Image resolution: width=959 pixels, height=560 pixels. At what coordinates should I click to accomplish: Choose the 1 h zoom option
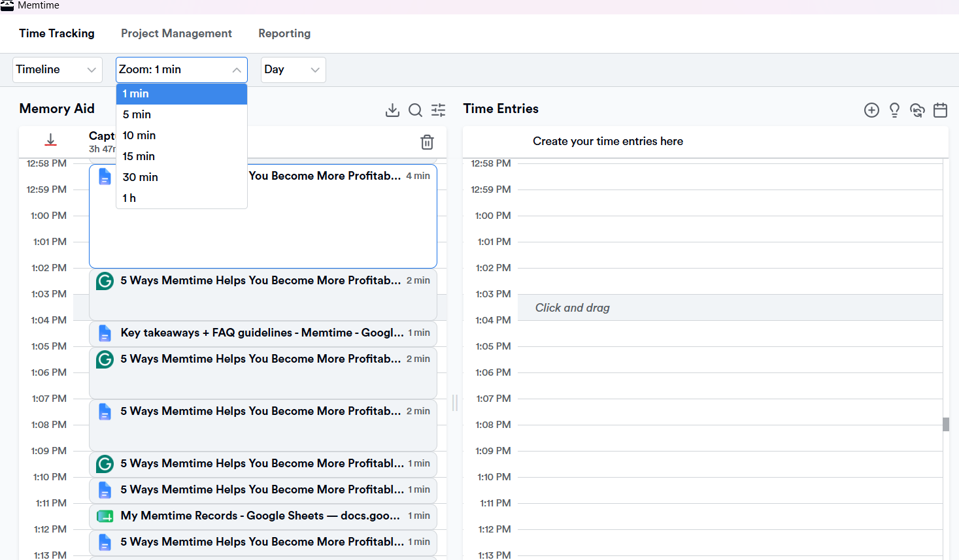point(182,198)
